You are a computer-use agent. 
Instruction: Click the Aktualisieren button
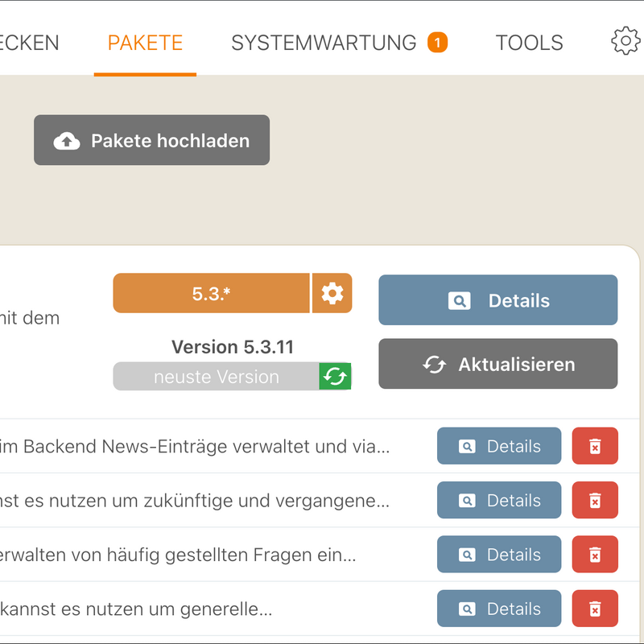pyautogui.click(x=497, y=364)
